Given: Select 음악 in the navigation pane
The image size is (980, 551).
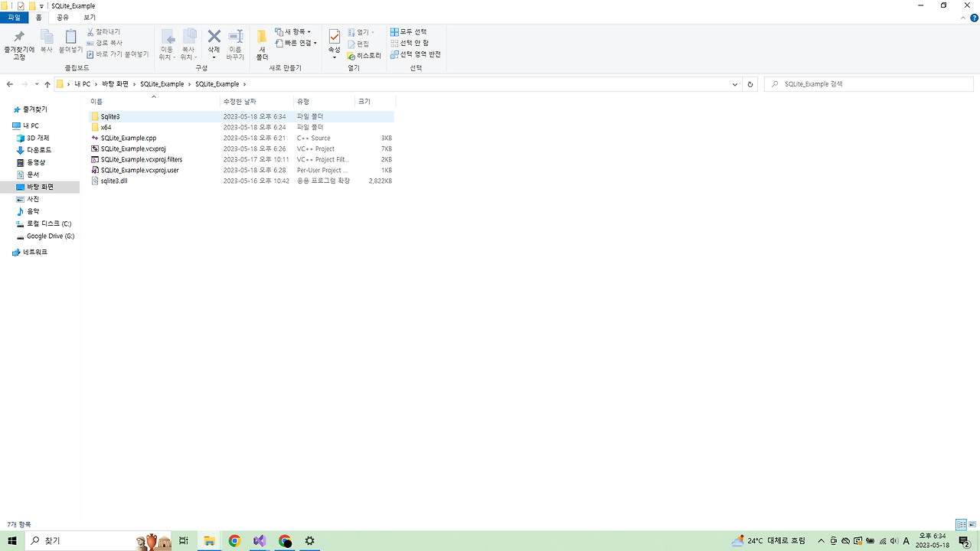Looking at the screenshot, I should 28,211.
